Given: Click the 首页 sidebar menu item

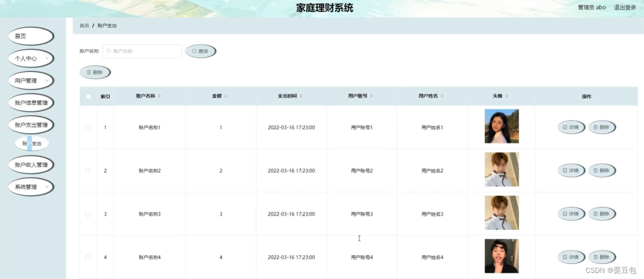Looking at the screenshot, I should coord(30,37).
